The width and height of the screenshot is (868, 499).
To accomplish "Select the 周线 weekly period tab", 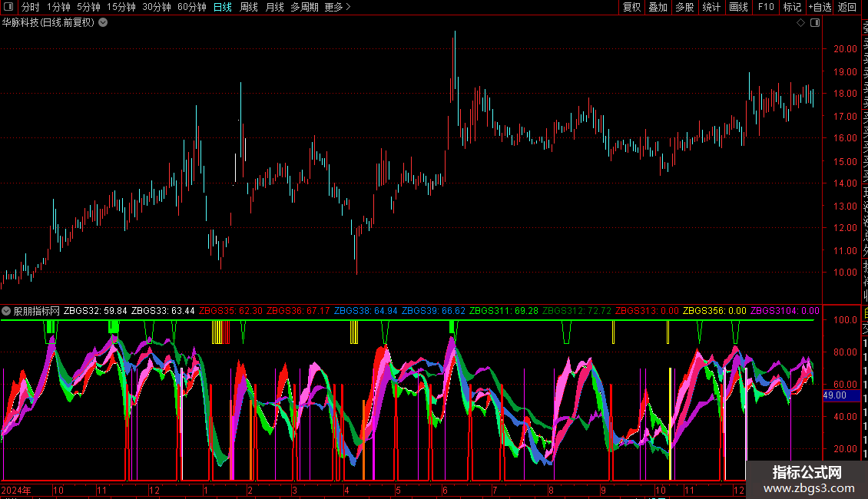I will click(249, 7).
